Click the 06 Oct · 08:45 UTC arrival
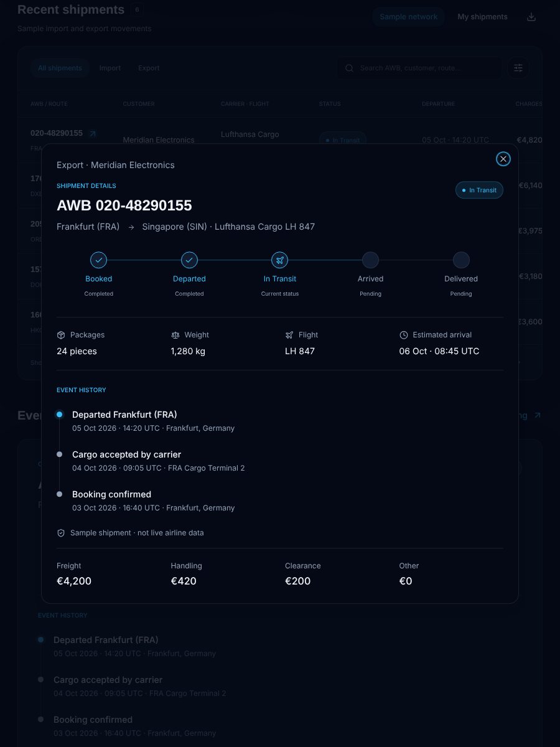This screenshot has width=560, height=747. point(439,351)
